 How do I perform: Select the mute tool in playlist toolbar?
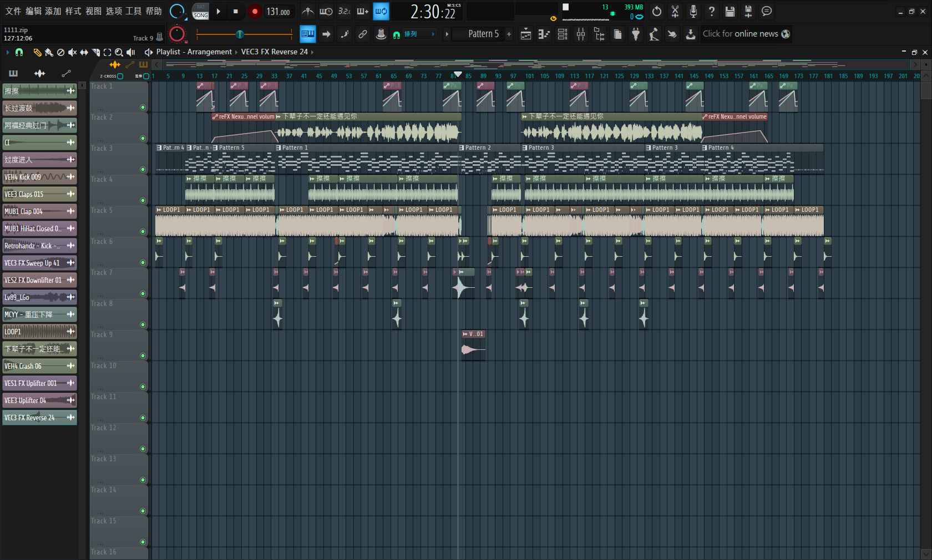(72, 52)
